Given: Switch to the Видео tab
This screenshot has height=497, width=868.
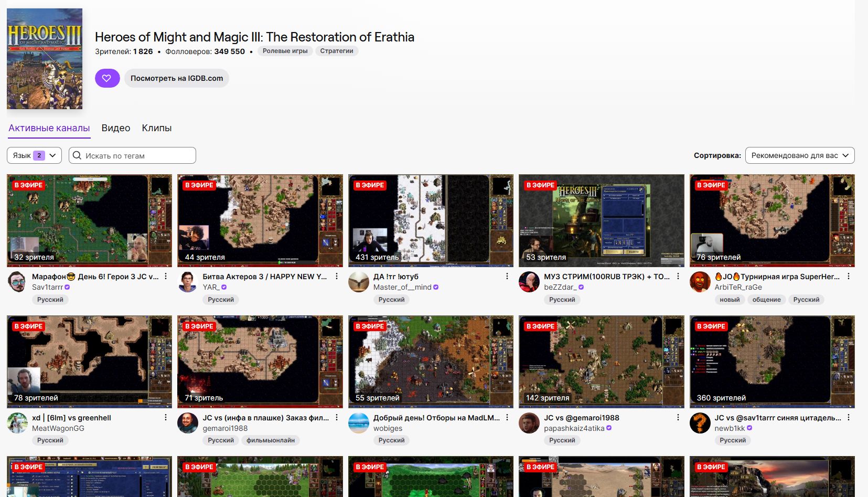Looking at the screenshot, I should 116,128.
